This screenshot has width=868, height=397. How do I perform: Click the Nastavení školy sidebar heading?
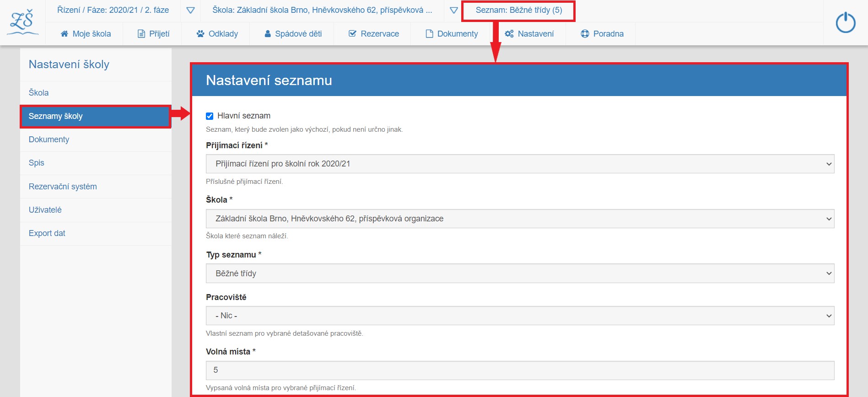(x=69, y=64)
